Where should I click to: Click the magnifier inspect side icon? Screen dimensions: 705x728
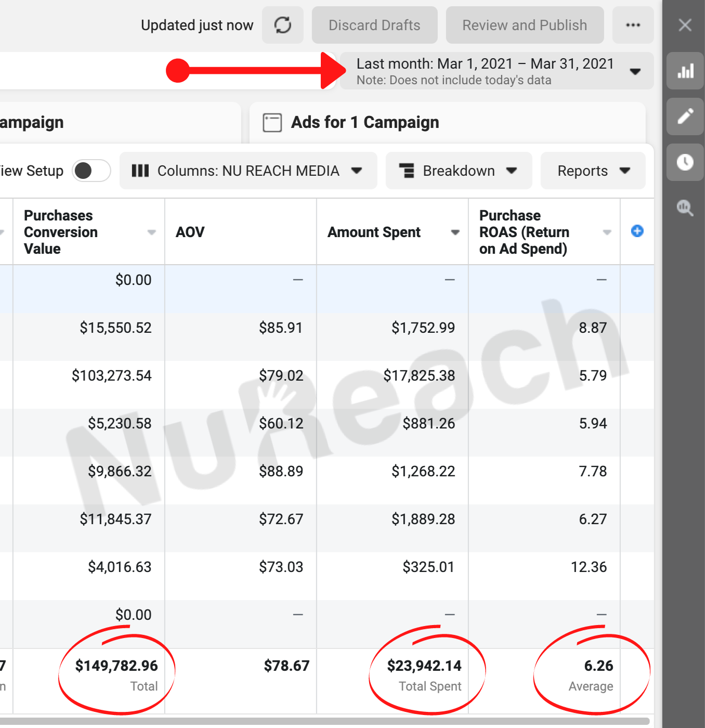tap(685, 208)
